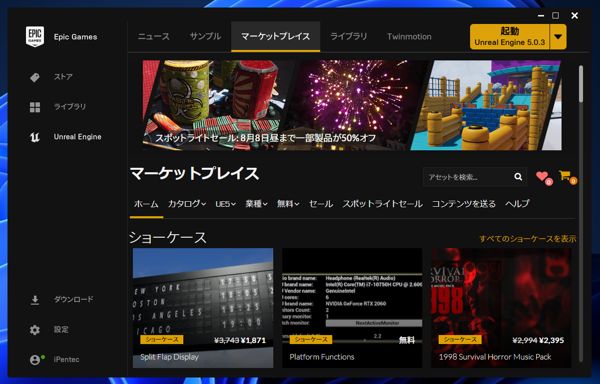This screenshot has height=384, width=600.
Task: Click the Split Flap Display title text
Action: tap(169, 357)
